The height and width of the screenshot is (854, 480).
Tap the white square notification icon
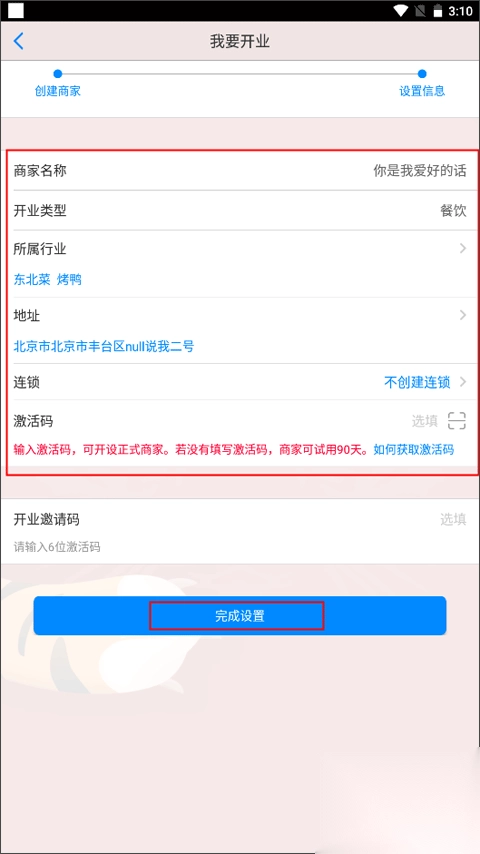click(x=16, y=10)
